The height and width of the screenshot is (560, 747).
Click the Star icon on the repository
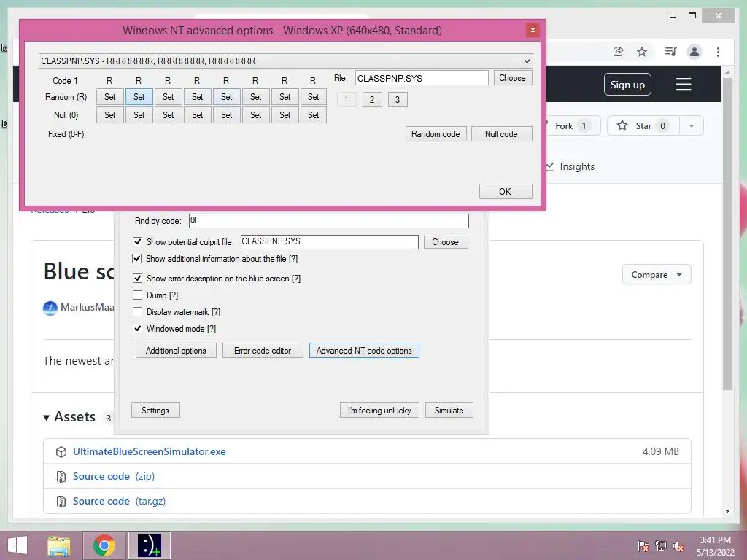(x=622, y=125)
